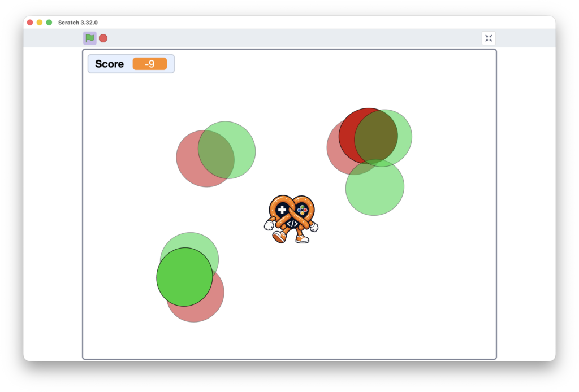The height and width of the screenshot is (392, 579).
Task: Zoom the Scratch window with the green button
Action: click(x=49, y=23)
